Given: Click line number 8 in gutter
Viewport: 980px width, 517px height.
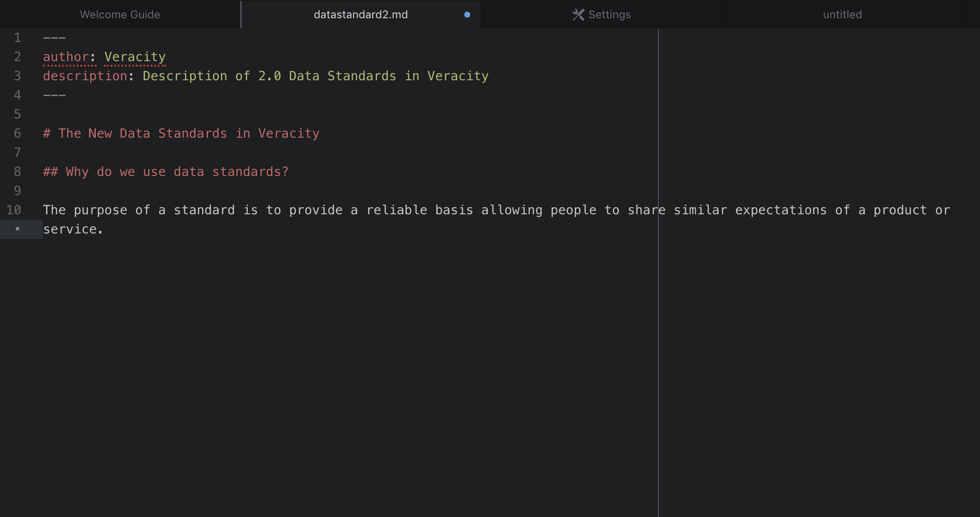Looking at the screenshot, I should (17, 171).
